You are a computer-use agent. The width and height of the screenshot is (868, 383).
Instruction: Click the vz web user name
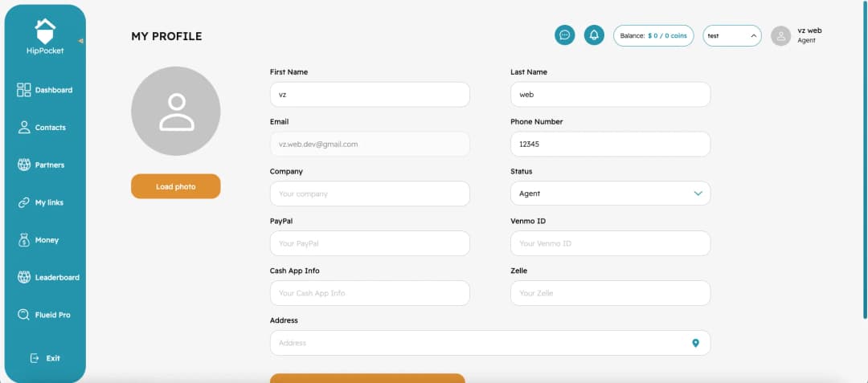(x=809, y=31)
